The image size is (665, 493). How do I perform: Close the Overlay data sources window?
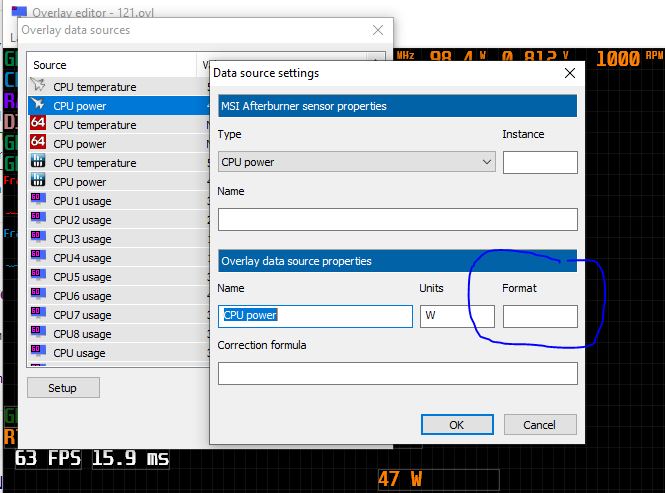click(x=377, y=30)
